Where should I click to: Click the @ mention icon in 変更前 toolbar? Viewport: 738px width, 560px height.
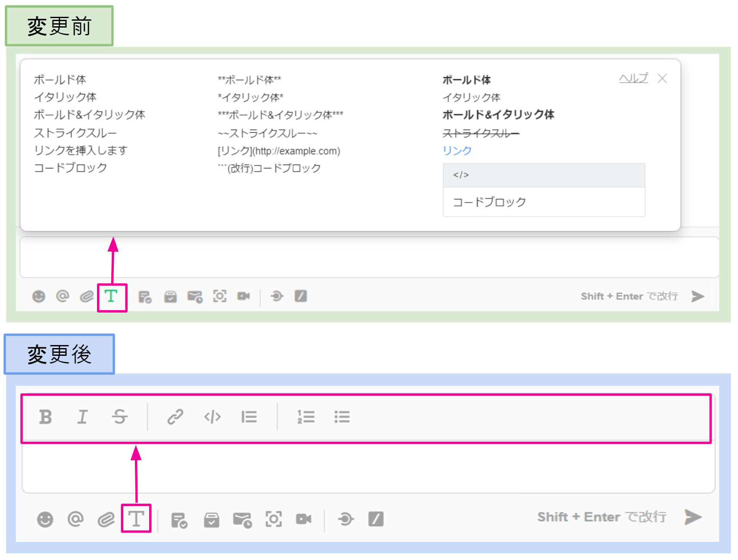coord(63,296)
